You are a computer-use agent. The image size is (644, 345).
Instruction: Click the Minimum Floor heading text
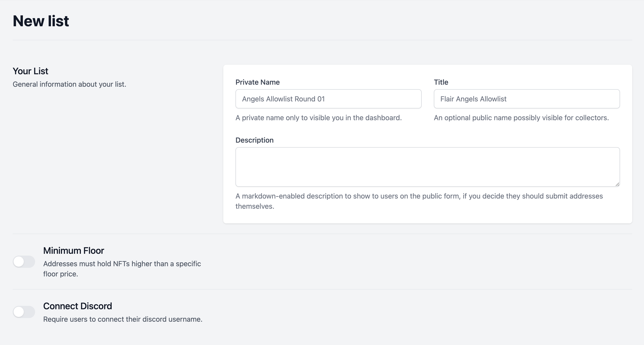74,251
